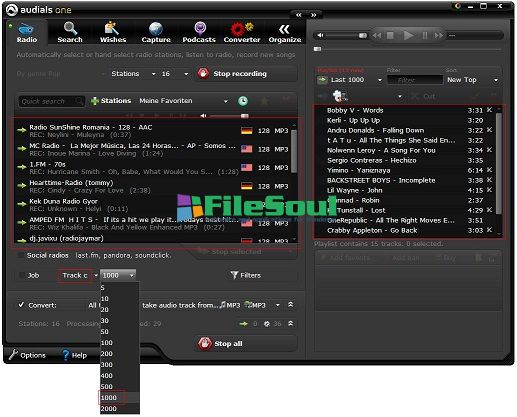Image resolution: width=517 pixels, height=417 pixels.
Task: Uncheck the Convert checkbox
Action: 21,305
